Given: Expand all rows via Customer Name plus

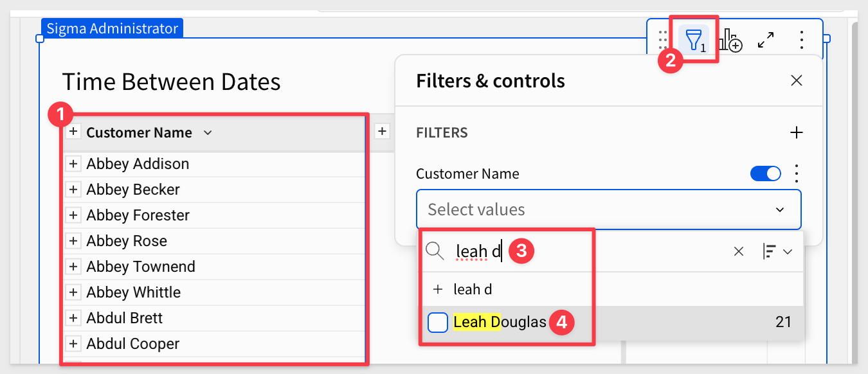Looking at the screenshot, I should coord(73,132).
